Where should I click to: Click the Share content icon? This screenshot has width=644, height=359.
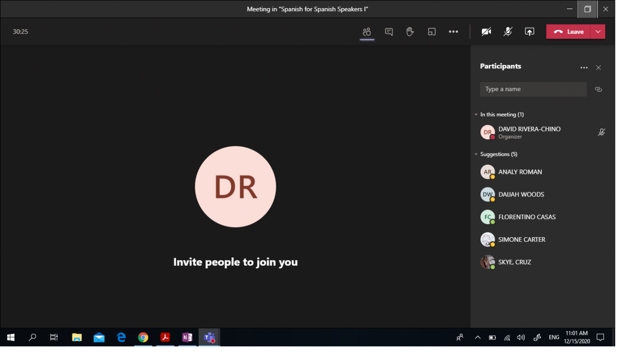529,32
